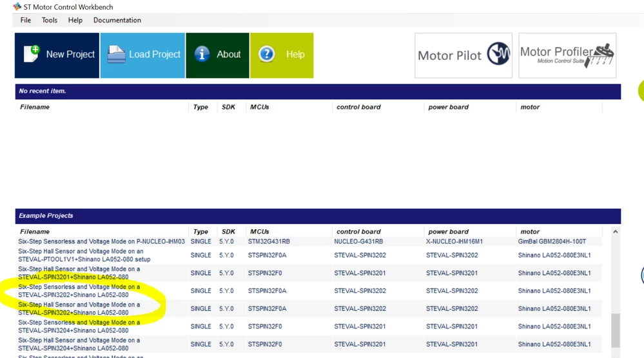Image resolution: width=644 pixels, height=358 pixels.
Task: Sort example projects by MCUs header
Action: (260, 232)
